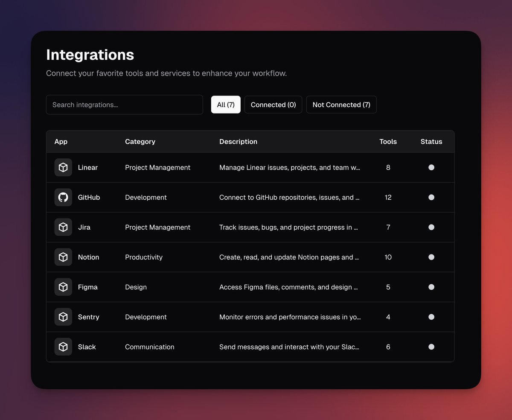
Task: Click tools count 7 for Jira
Action: click(388, 227)
